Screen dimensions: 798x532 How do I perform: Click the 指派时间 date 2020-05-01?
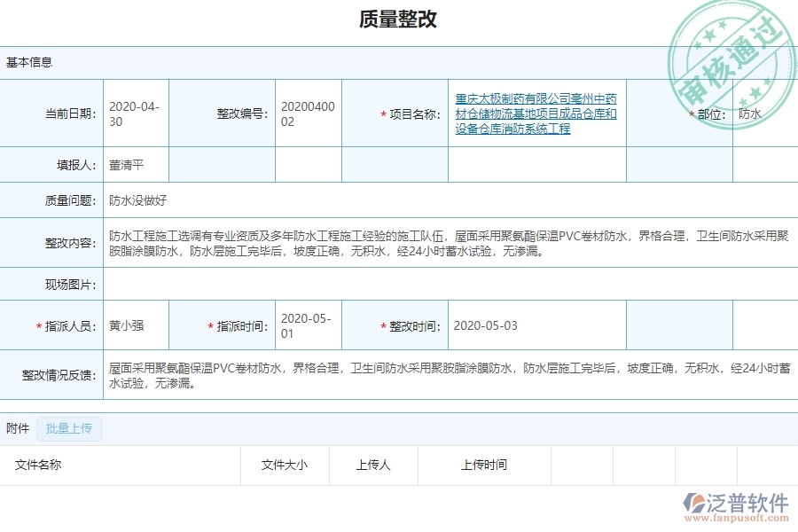click(306, 325)
